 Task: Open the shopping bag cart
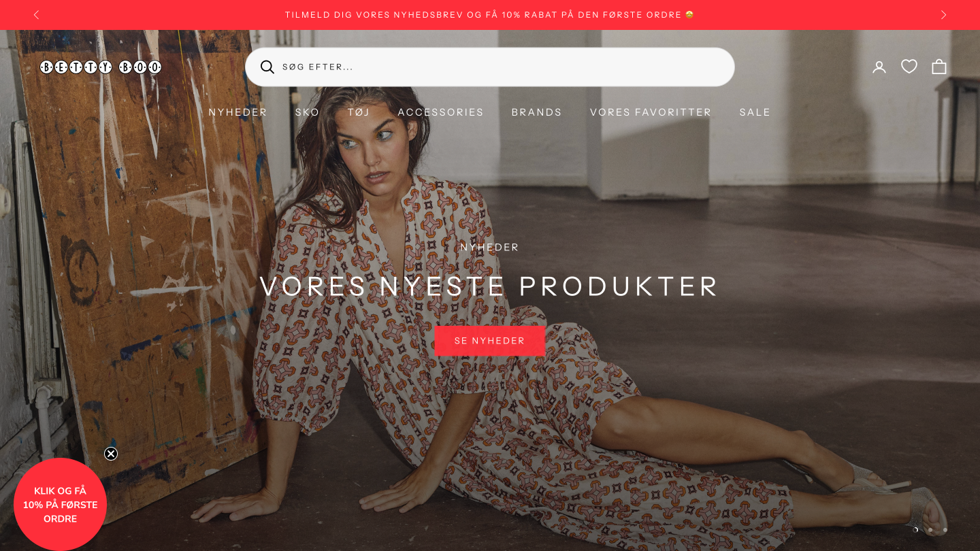point(939,67)
